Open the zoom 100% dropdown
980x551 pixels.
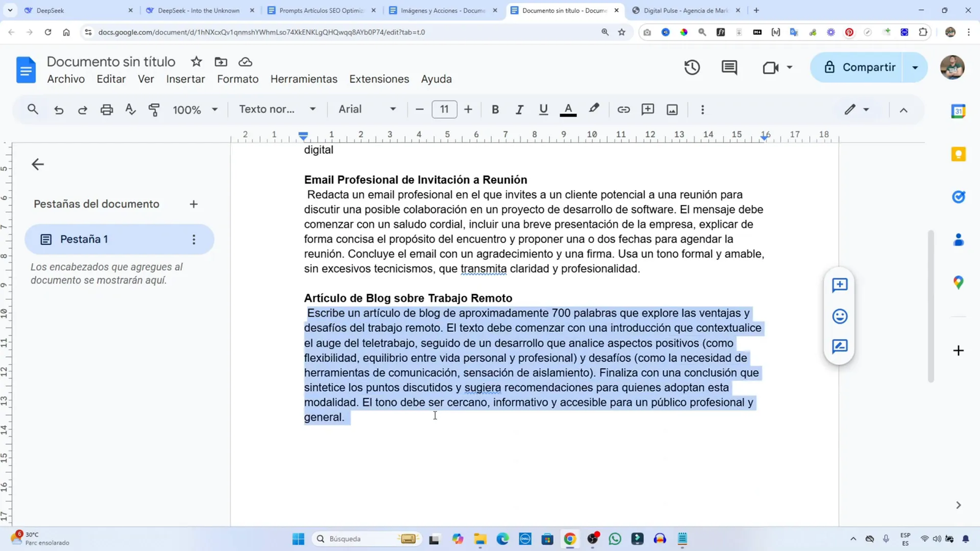tap(195, 110)
